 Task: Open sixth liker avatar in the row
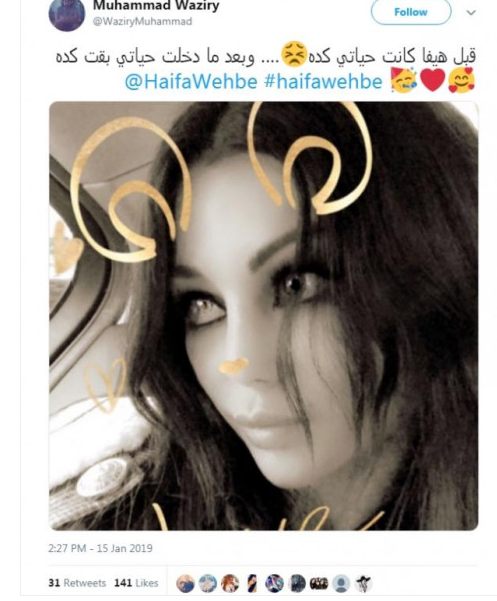[x=297, y=584]
